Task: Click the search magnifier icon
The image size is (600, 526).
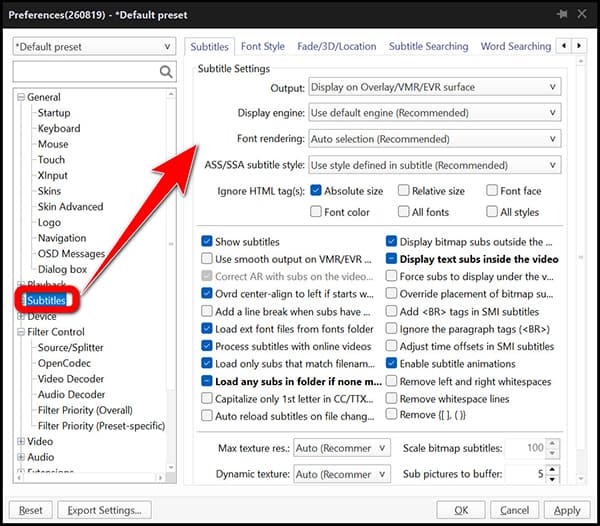Action: click(x=166, y=72)
